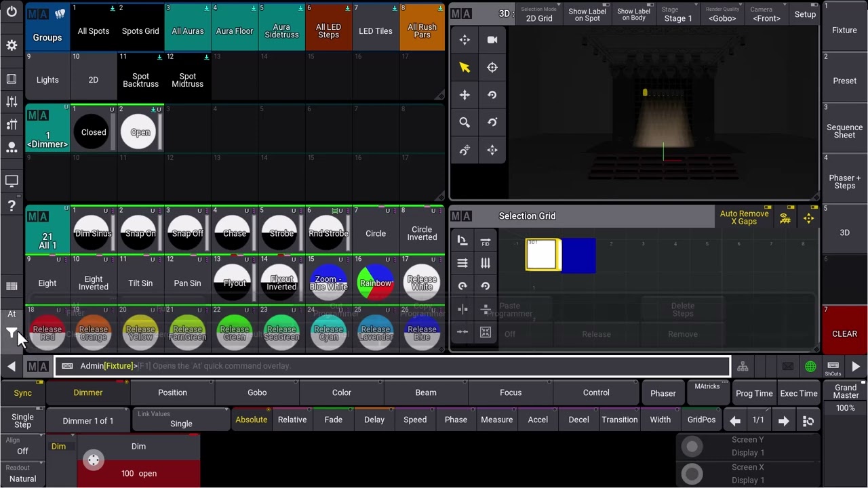Enable the Relative layer
Viewport: 868px width, 488px height.
pos(292,420)
